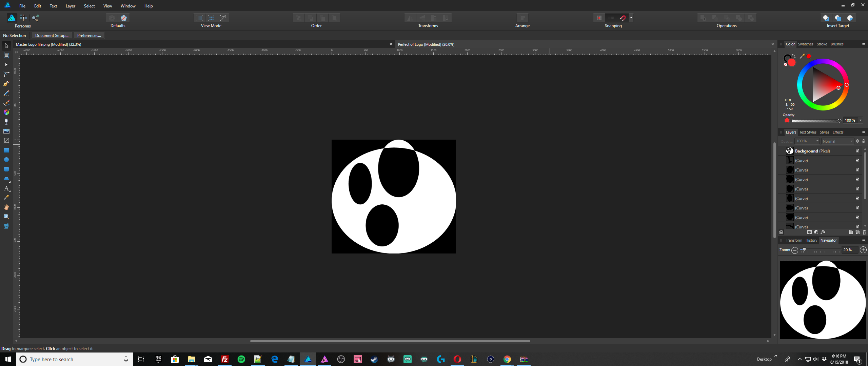Image resolution: width=868 pixels, height=366 pixels.
Task: Select the Move tool
Action: [x=6, y=46]
